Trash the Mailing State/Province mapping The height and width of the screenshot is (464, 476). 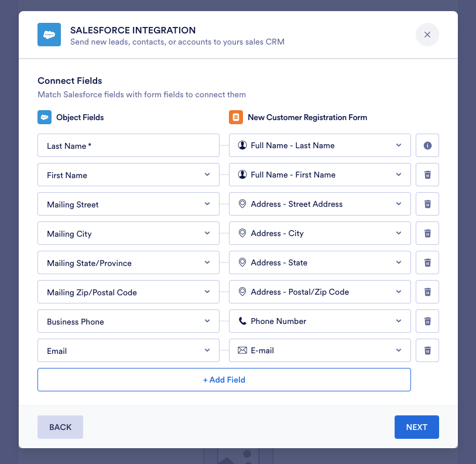(427, 262)
